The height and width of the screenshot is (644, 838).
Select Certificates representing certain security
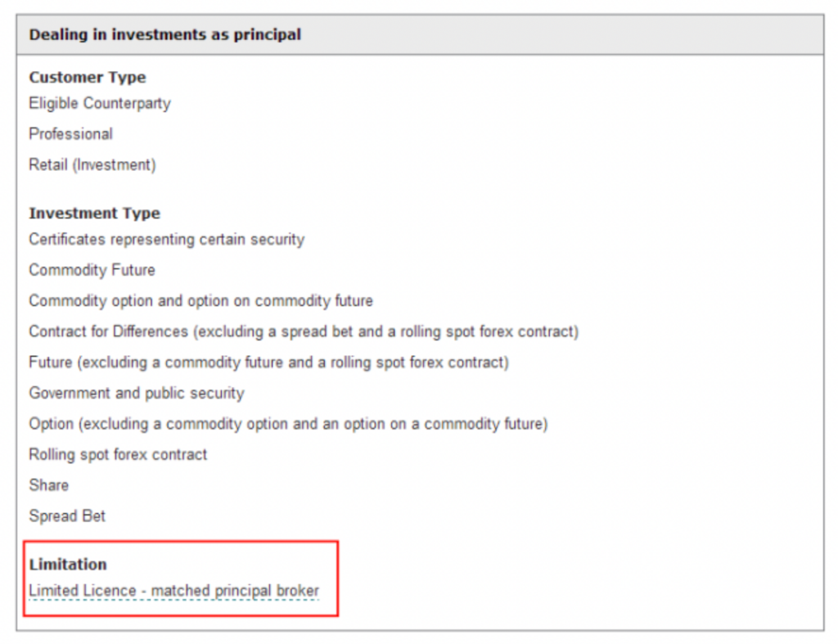(167, 239)
